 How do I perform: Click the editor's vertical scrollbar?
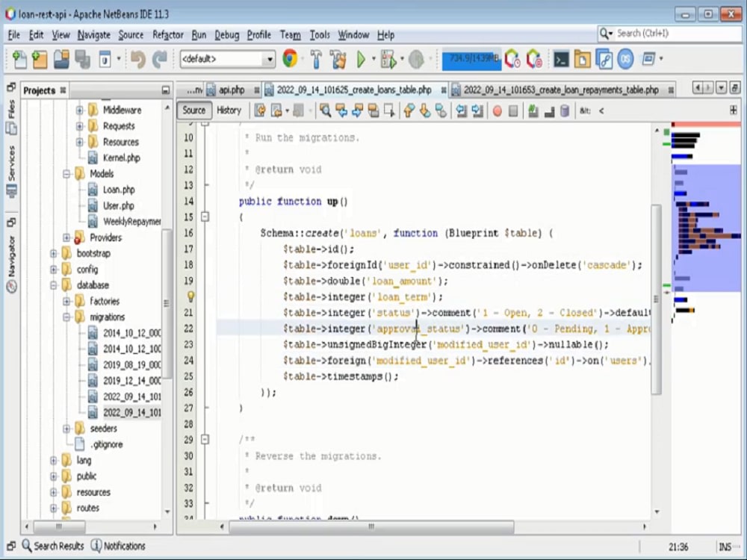[656, 299]
